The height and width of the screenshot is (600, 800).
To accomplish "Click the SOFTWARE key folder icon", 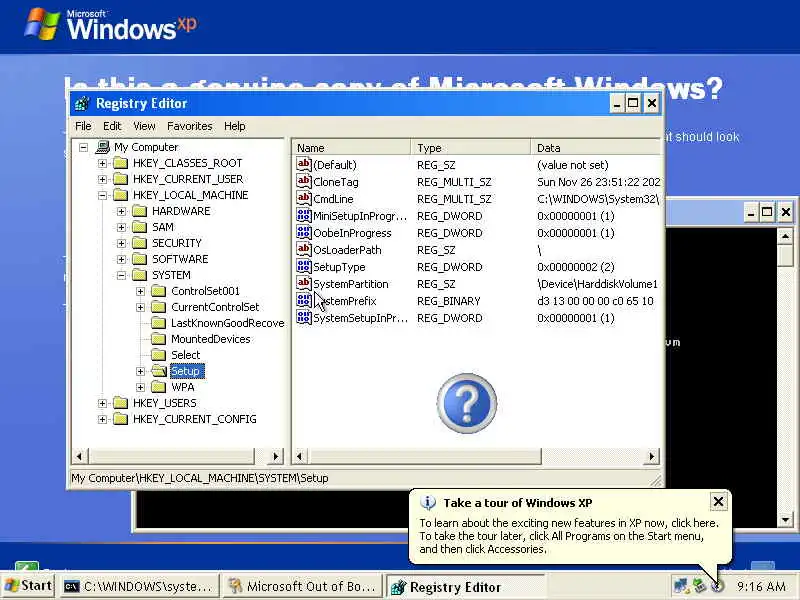I will click(139, 259).
